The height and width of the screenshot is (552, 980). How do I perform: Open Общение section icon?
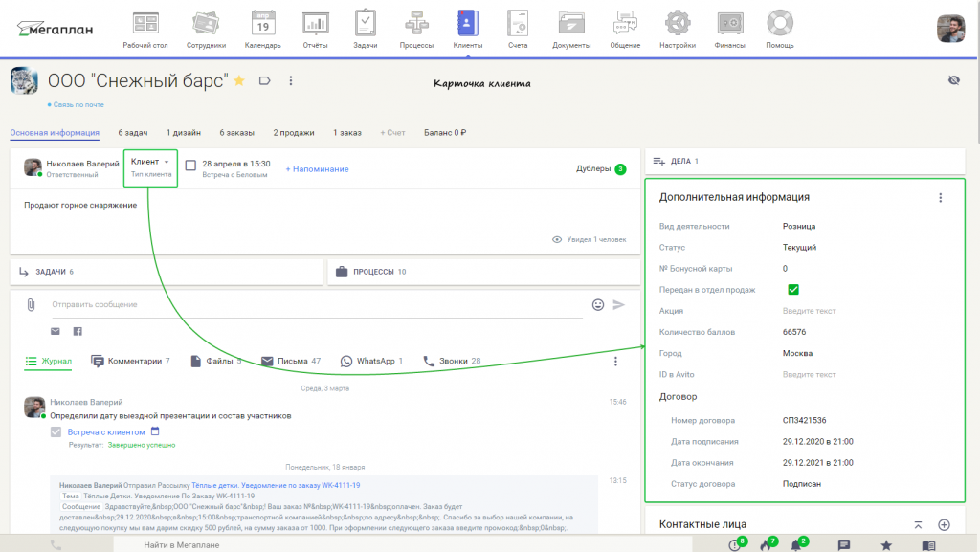click(x=625, y=30)
